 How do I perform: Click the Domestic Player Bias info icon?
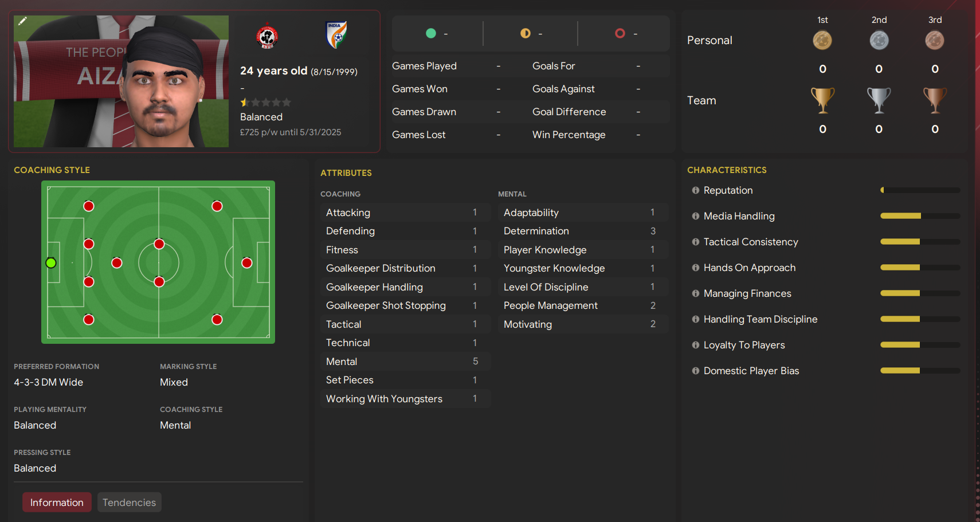695,371
